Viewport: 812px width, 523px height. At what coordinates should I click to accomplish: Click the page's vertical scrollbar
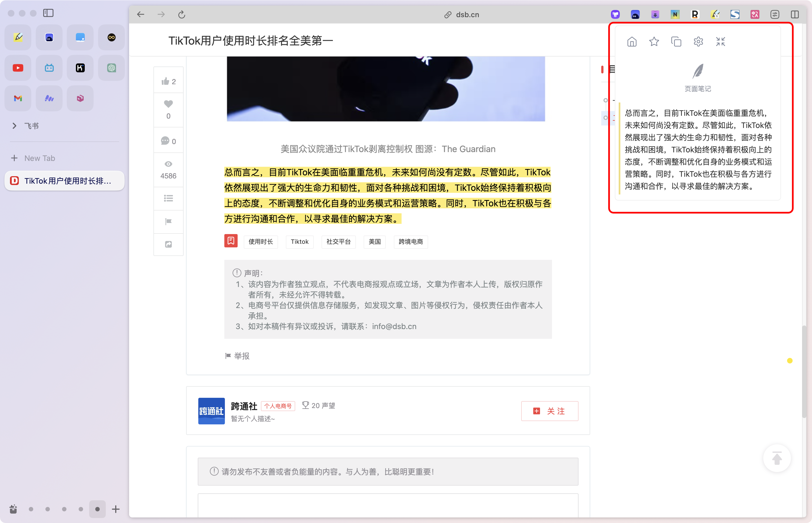click(x=804, y=372)
